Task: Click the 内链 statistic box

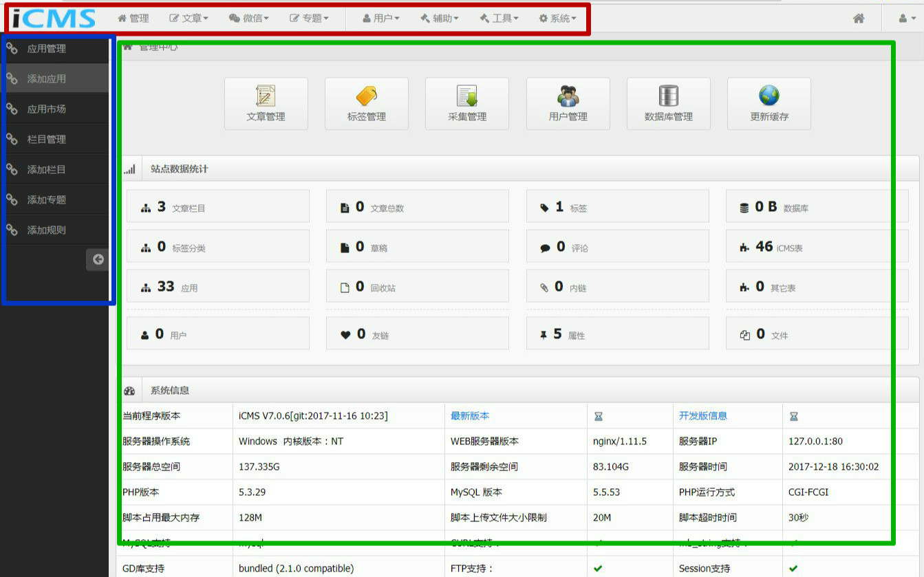Action: 618,286
